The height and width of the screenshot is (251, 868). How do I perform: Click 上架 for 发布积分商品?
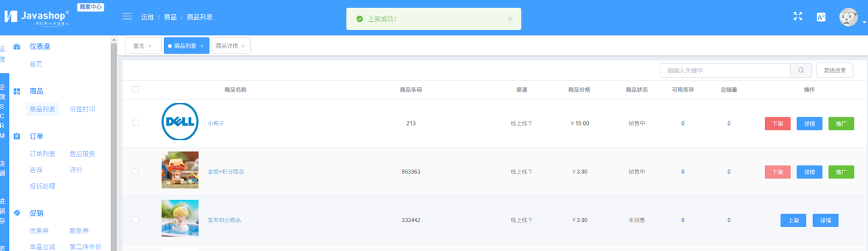793,220
